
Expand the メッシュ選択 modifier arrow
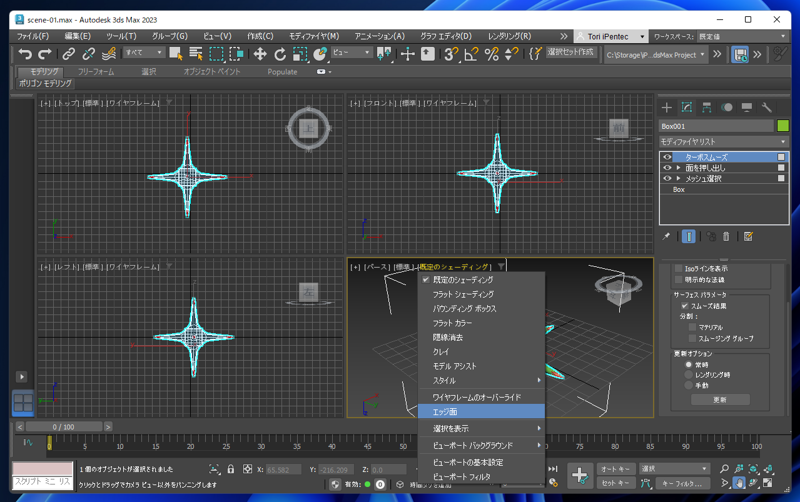click(679, 179)
